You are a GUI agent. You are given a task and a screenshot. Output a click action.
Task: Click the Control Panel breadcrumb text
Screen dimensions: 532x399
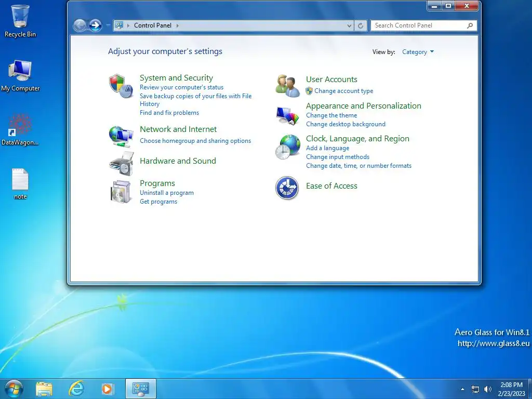pyautogui.click(x=153, y=25)
